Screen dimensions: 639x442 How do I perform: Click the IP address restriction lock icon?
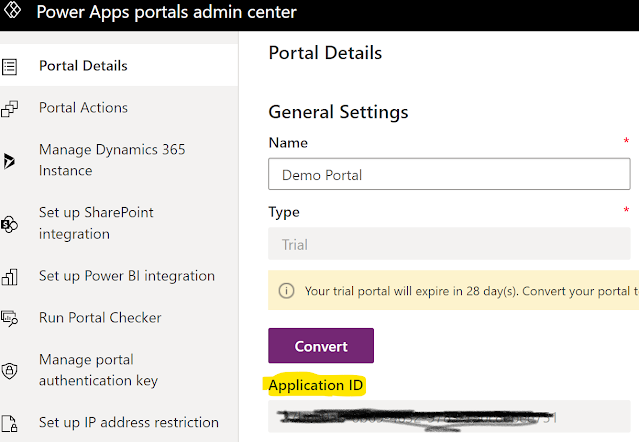(x=10, y=423)
